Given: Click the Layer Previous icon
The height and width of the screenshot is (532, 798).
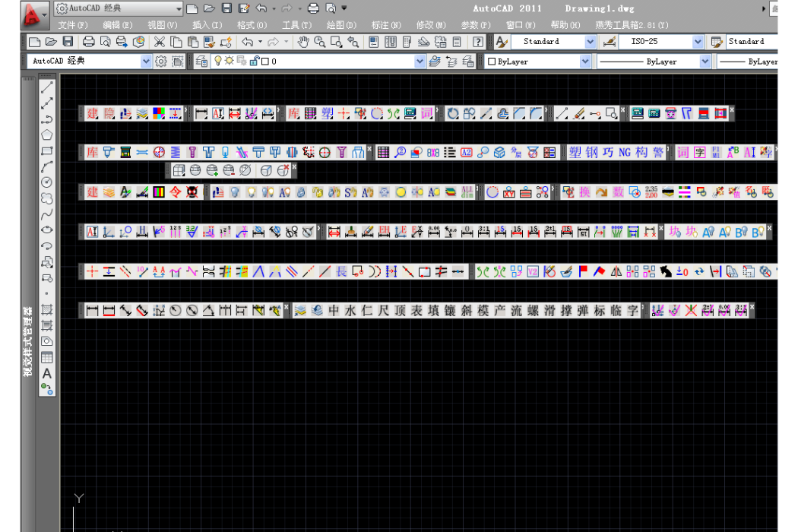Looking at the screenshot, I should (x=451, y=62).
